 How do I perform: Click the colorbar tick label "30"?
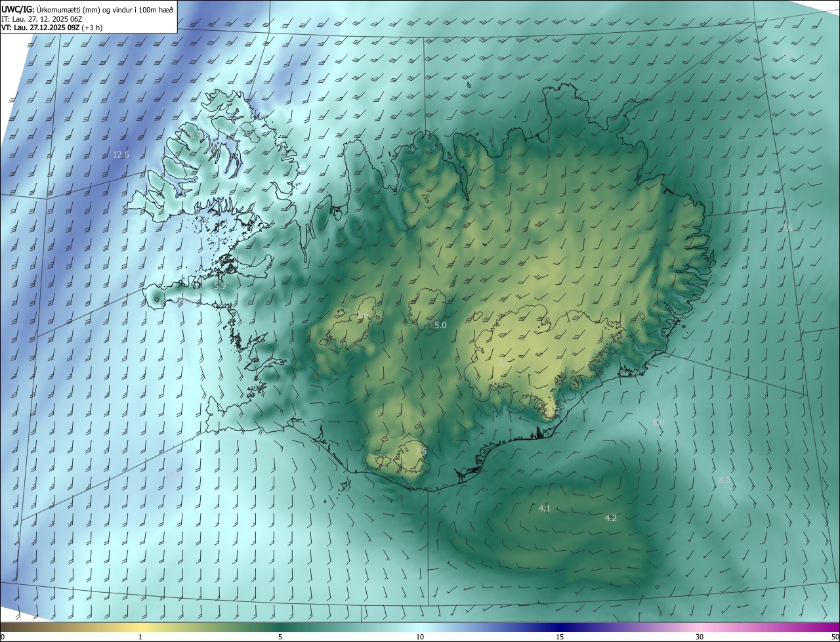click(x=700, y=637)
